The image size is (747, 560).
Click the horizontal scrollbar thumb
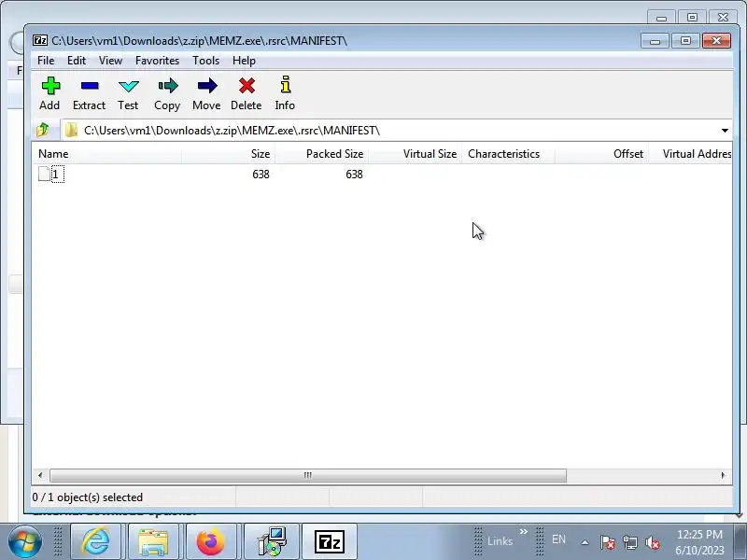point(308,475)
